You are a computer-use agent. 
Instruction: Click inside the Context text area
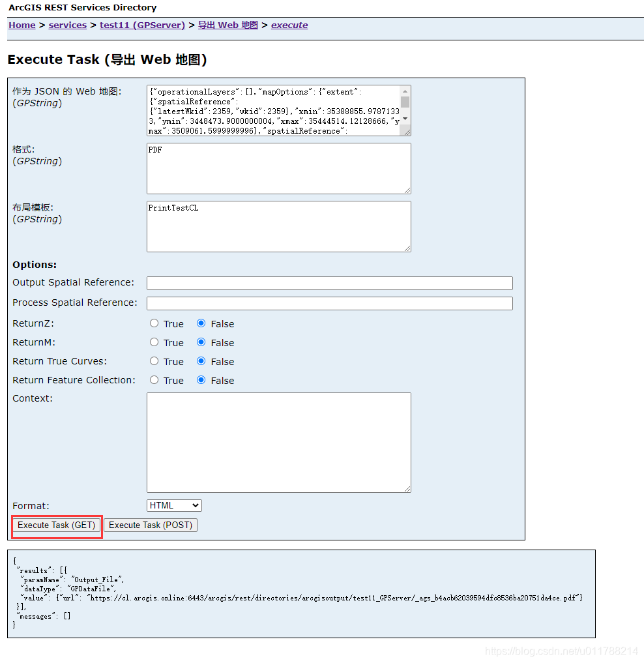click(278, 442)
